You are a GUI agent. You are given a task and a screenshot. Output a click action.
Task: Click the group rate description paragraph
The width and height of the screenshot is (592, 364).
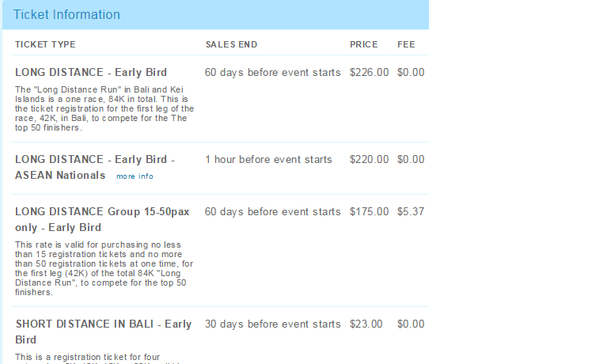pos(104,268)
